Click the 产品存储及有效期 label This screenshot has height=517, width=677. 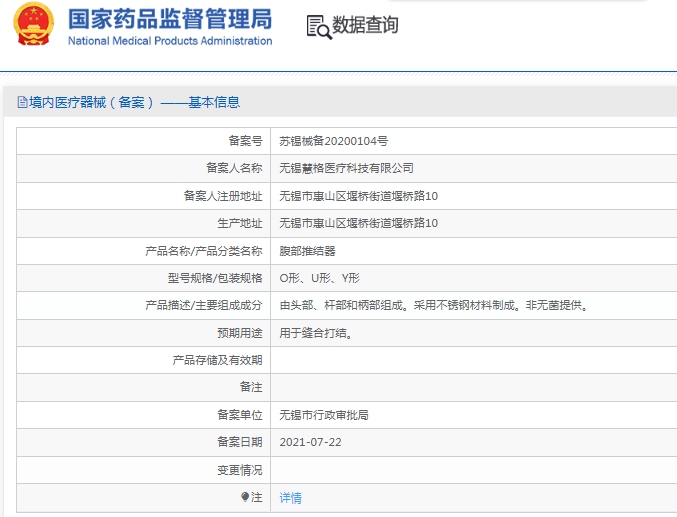[x=217, y=360]
